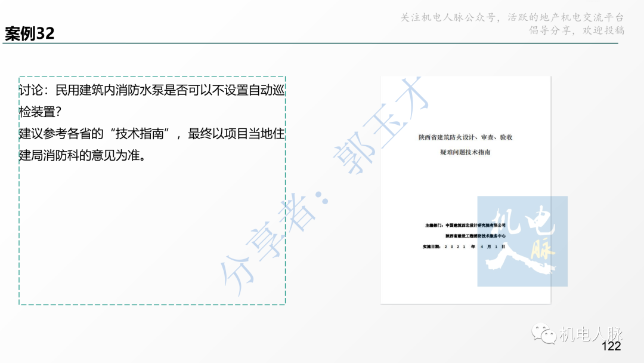
Task: Click the blue 机电人脉 logo square
Action: tap(522, 241)
